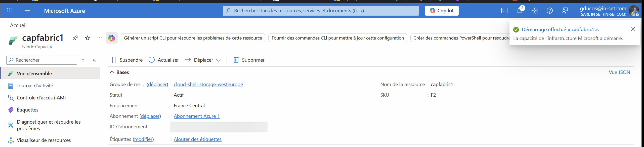
Task: Open the cloud-shell-storage-westeurope resource group link
Action: pos(208,84)
